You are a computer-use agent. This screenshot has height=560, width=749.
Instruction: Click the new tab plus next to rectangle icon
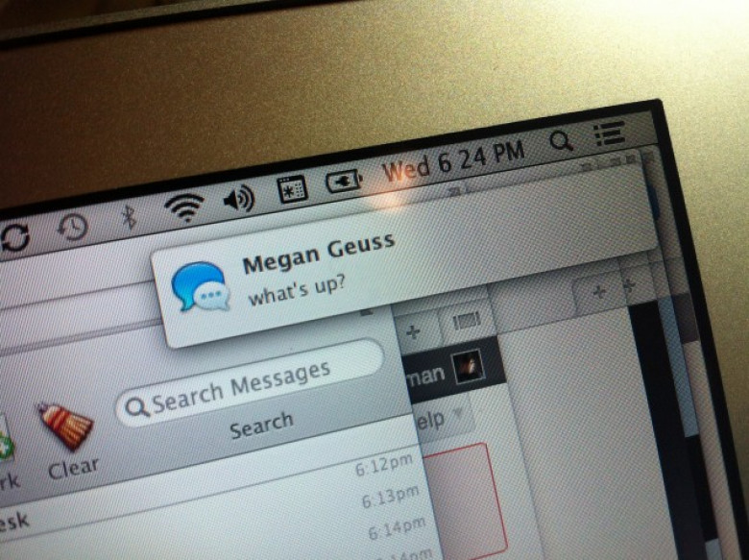[x=413, y=332]
